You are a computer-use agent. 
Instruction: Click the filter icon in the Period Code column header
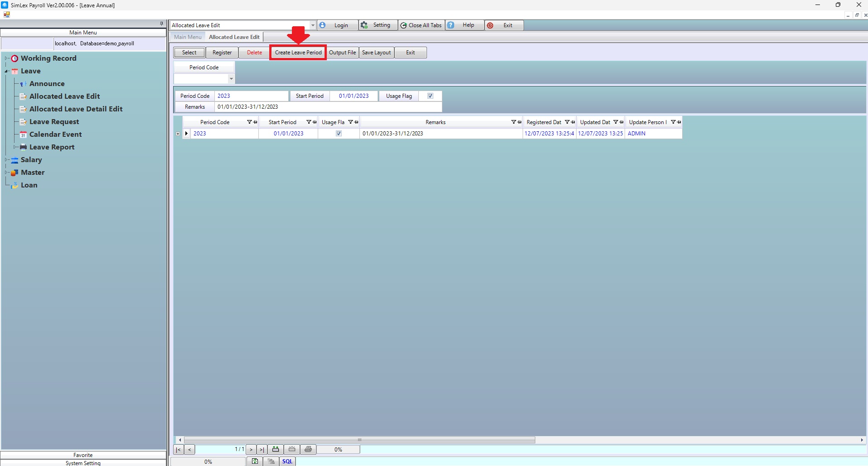249,122
